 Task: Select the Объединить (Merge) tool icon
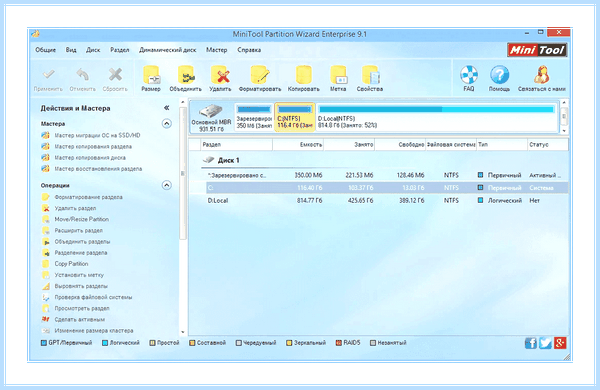pos(186,75)
